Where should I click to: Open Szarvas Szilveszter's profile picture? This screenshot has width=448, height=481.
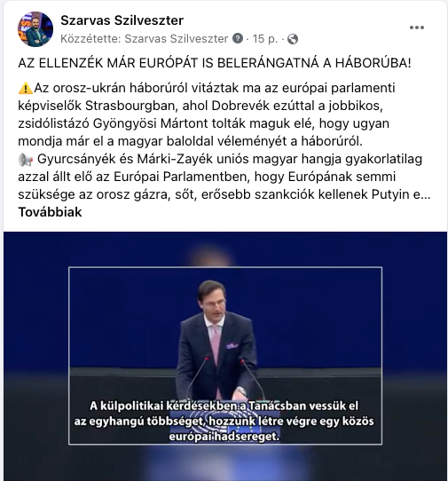[35, 29]
